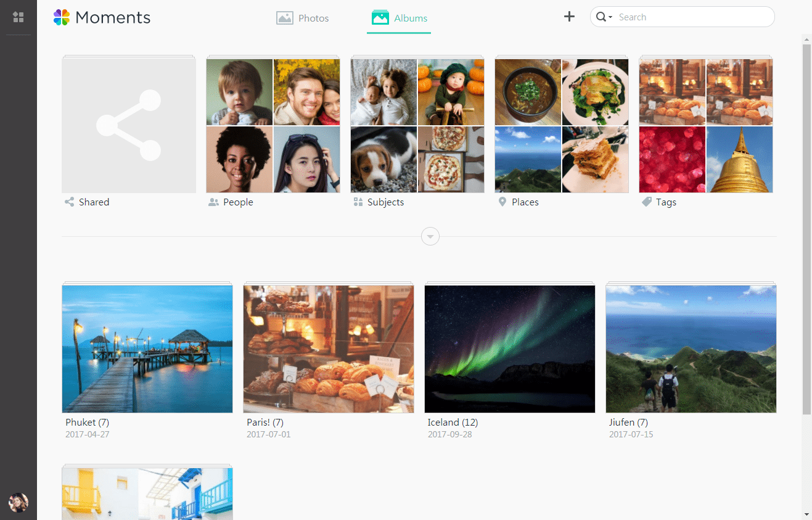Click the Tags label icon
This screenshot has height=520, width=812.
(647, 202)
